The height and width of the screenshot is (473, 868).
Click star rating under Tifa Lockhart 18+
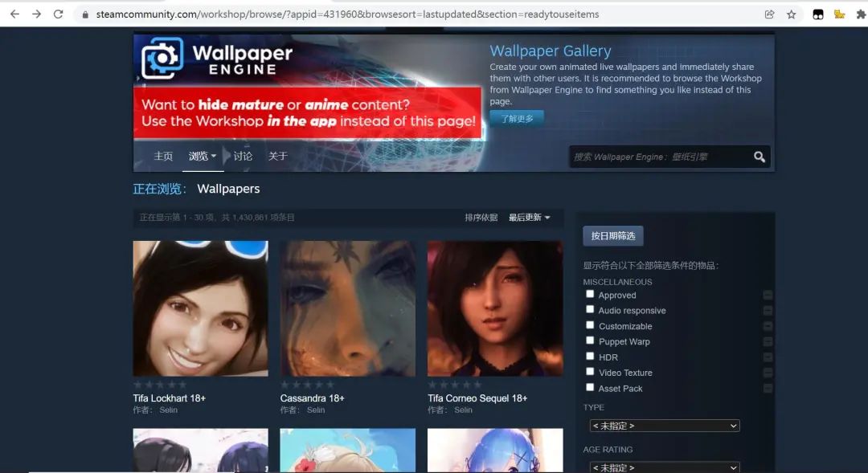(160, 385)
